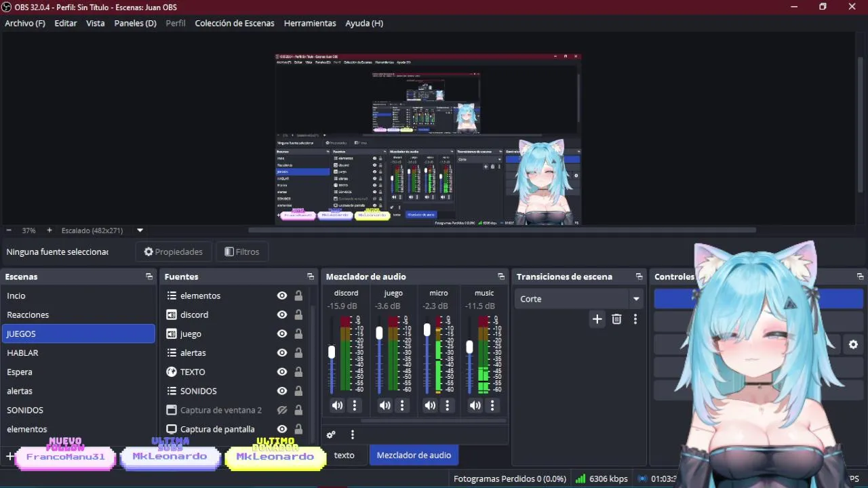Toggle lock on juego source
The height and width of the screenshot is (488, 868).
[x=298, y=333]
